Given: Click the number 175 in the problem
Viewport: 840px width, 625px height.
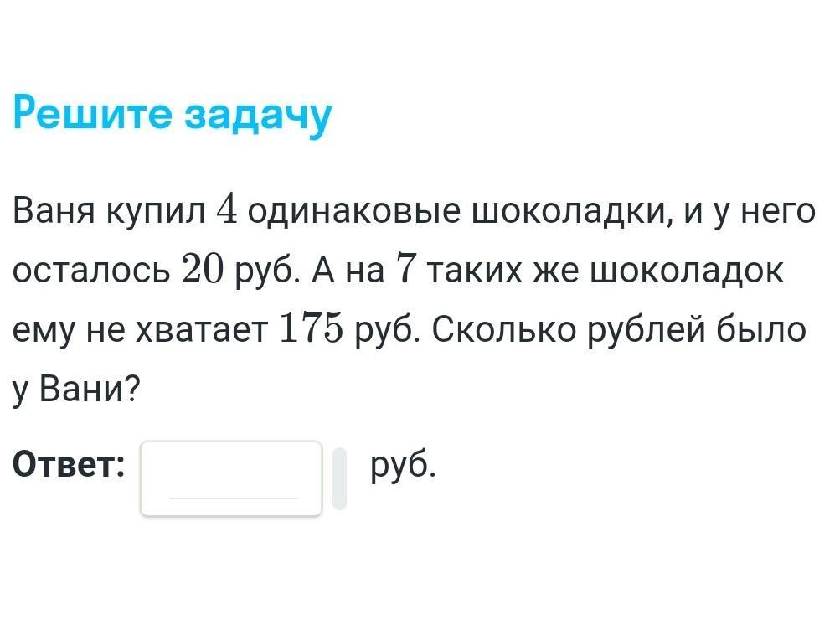Looking at the screenshot, I should coord(312,328).
